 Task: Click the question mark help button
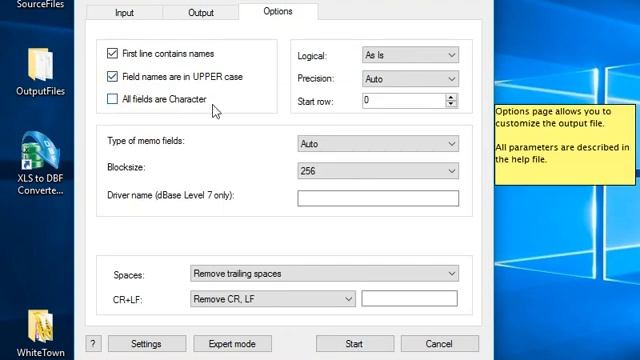(93, 344)
